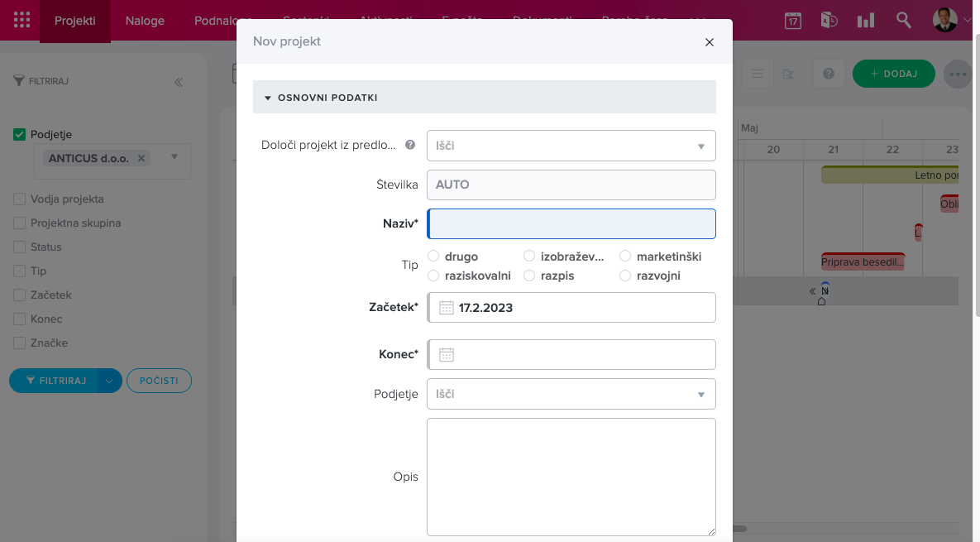Switch to the Naloge tab
Image resolution: width=980 pixels, height=542 pixels.
(145, 21)
